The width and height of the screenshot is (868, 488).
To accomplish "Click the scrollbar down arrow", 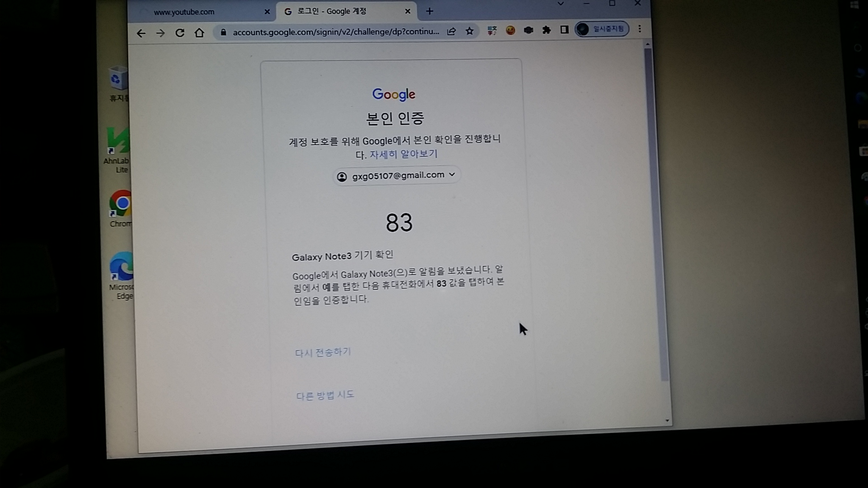I will [667, 421].
